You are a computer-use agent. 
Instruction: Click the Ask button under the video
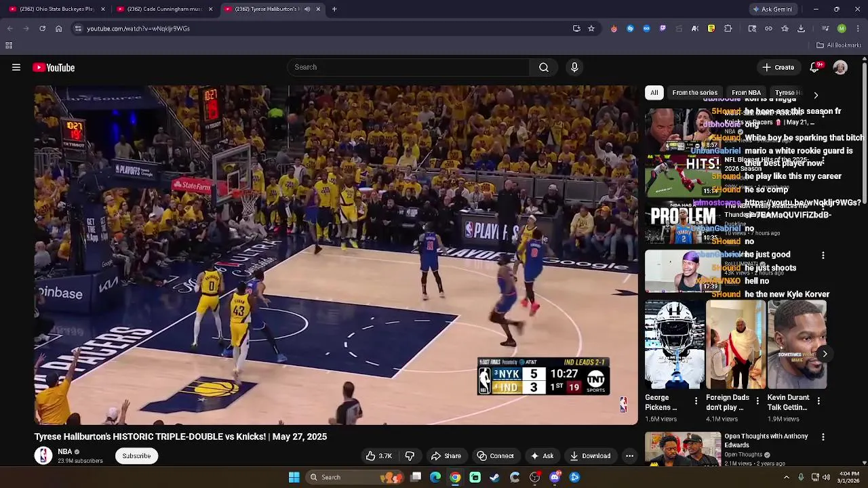[542, 455]
